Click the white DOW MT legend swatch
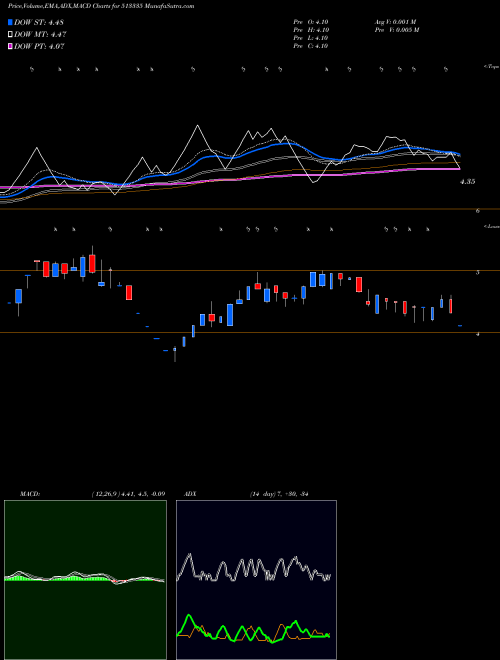Image resolution: width=500 pixels, height=660 pixels. point(10,35)
